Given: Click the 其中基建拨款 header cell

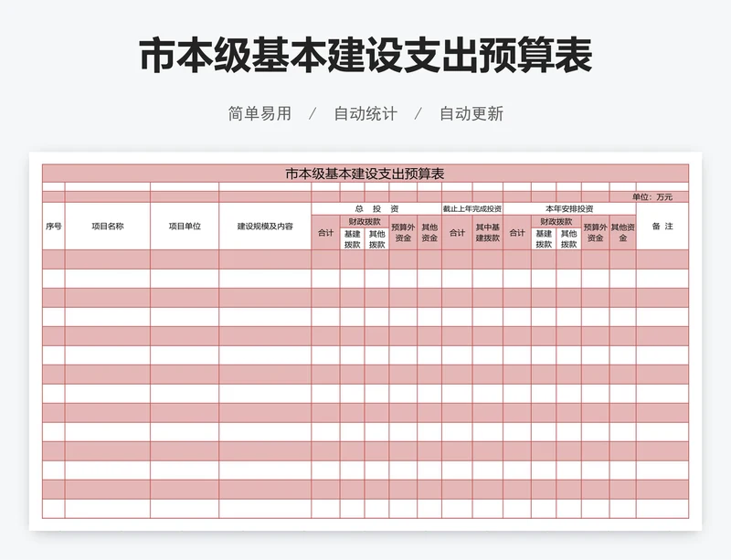Looking at the screenshot, I should (488, 233).
